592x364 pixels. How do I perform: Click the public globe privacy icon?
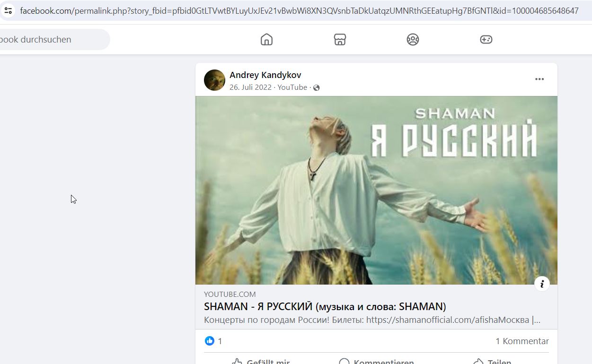click(x=317, y=87)
